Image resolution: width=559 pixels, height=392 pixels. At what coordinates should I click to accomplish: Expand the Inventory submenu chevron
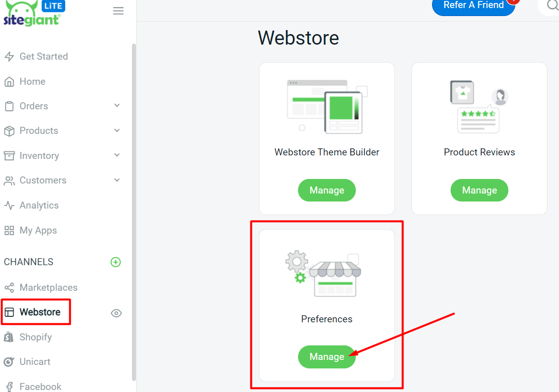tap(117, 155)
